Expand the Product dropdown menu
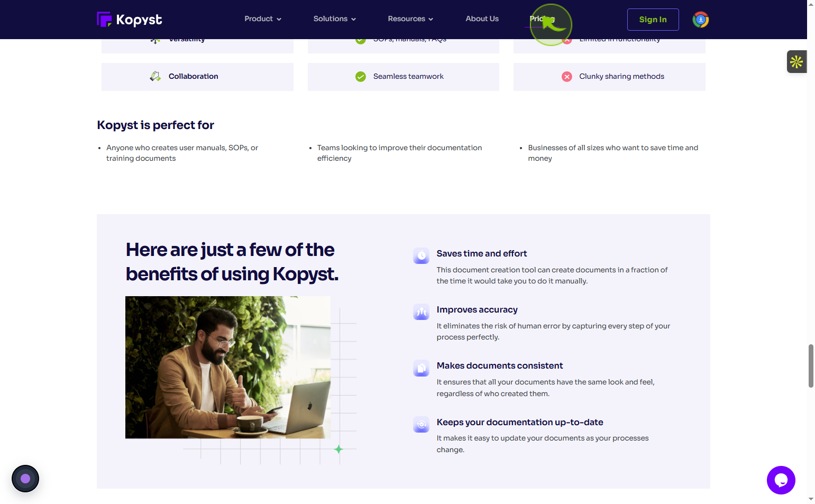Image resolution: width=815 pixels, height=504 pixels. tap(263, 19)
